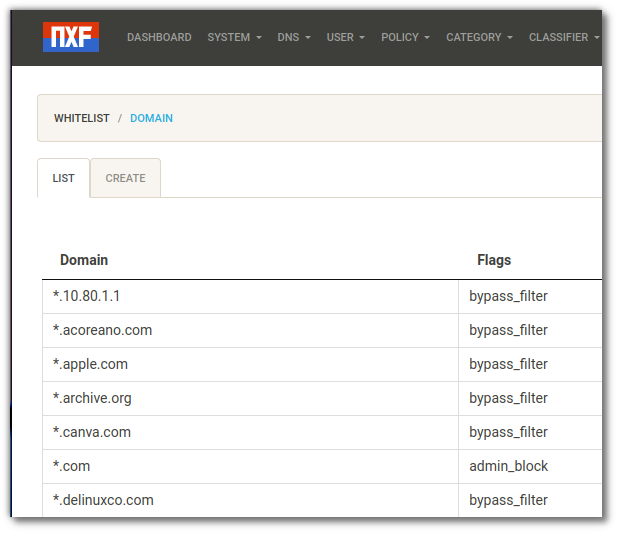Click the NxF logo icon
Image resolution: width=618 pixels, height=533 pixels.
coord(71,37)
